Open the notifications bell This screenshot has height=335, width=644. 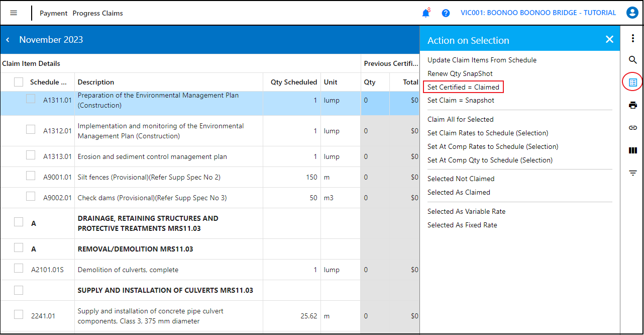[x=426, y=13]
